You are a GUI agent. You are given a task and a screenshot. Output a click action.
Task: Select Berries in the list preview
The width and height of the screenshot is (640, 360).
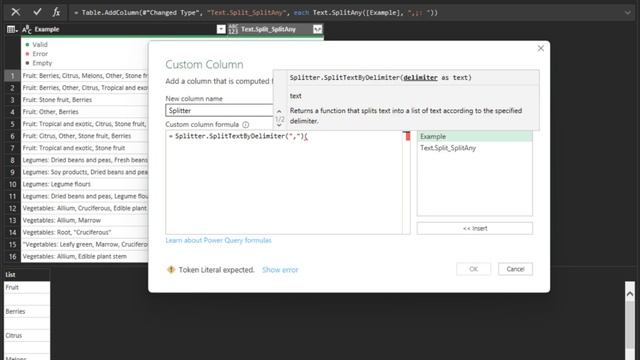point(27,312)
